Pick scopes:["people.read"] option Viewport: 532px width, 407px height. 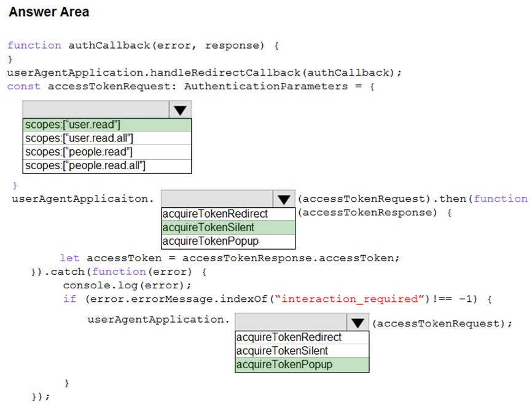[x=108, y=152]
